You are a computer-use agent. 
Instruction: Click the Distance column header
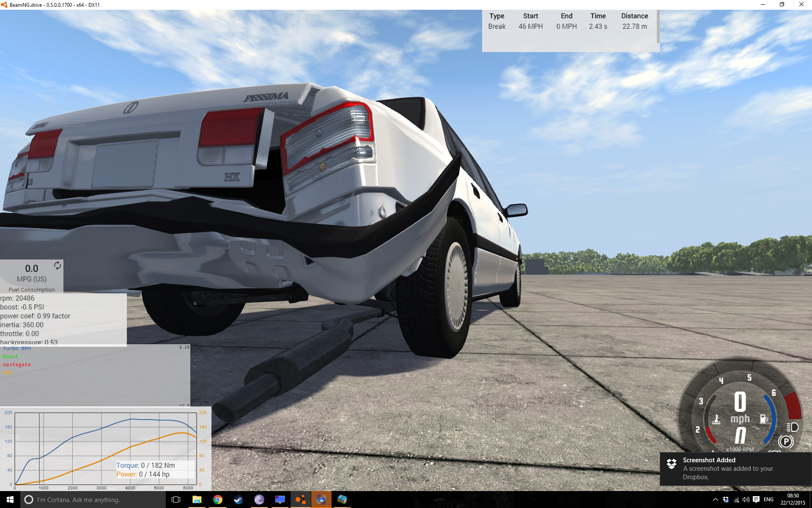point(634,16)
